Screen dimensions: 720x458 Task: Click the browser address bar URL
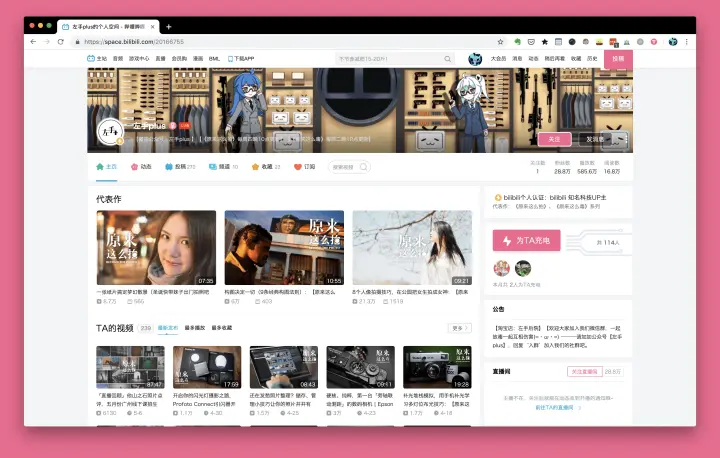point(134,42)
